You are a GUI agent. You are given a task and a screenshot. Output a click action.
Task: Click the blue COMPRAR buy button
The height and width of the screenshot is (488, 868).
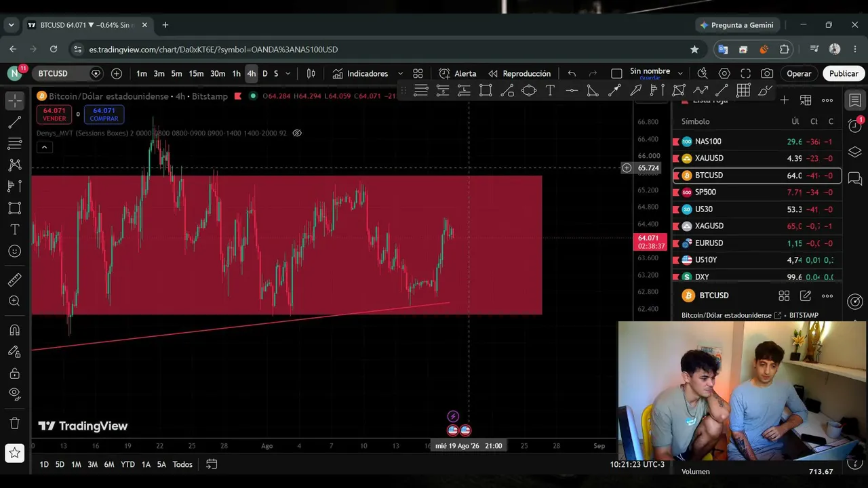coord(104,114)
